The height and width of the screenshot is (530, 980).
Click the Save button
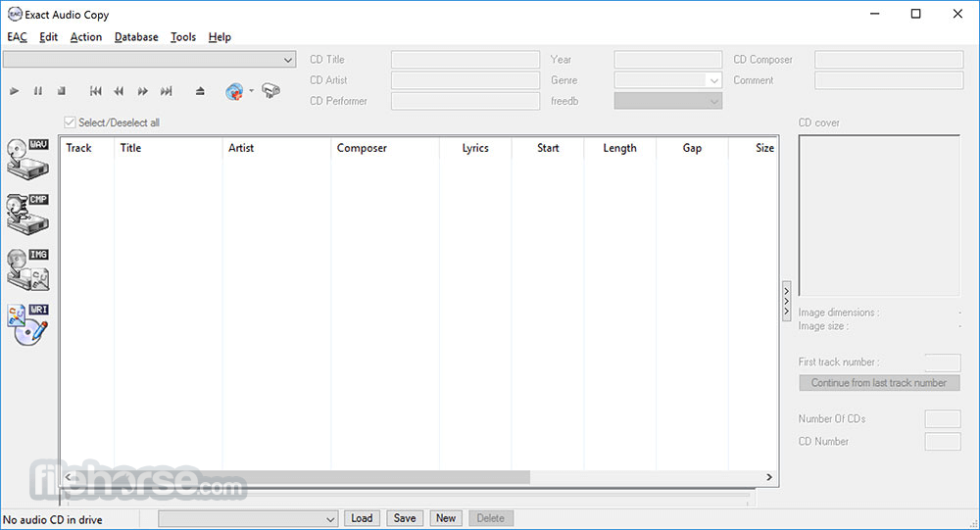tap(405, 518)
